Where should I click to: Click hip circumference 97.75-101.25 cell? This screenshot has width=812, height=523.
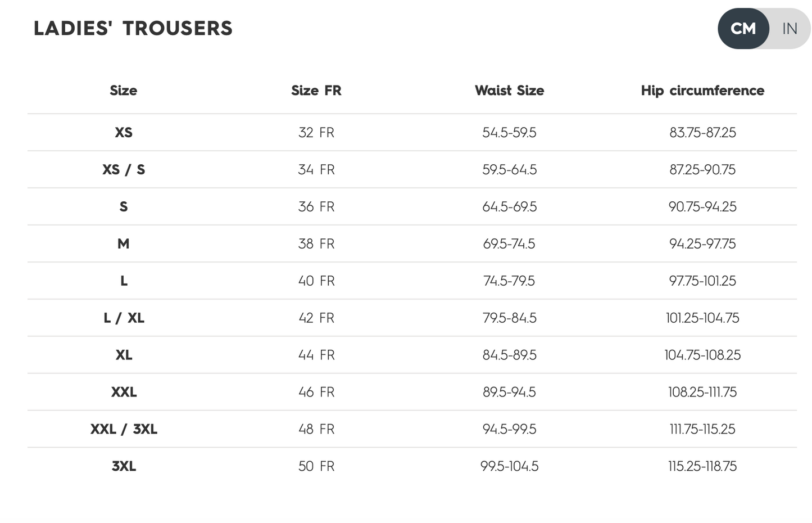702,281
